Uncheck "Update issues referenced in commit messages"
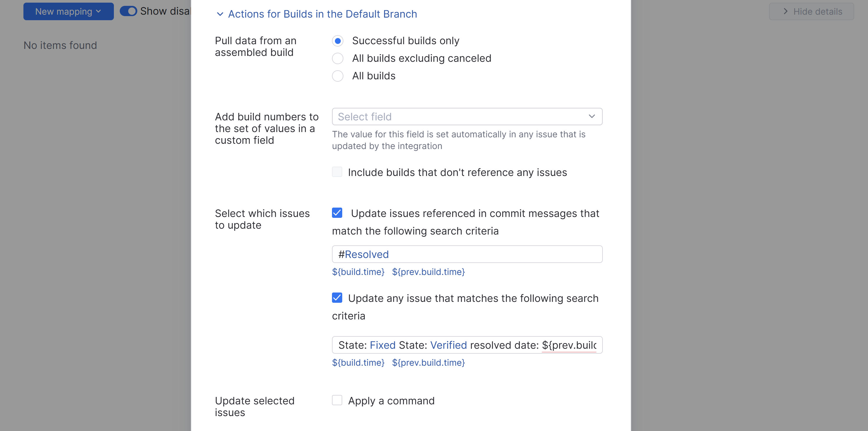The width and height of the screenshot is (868, 431). click(337, 213)
